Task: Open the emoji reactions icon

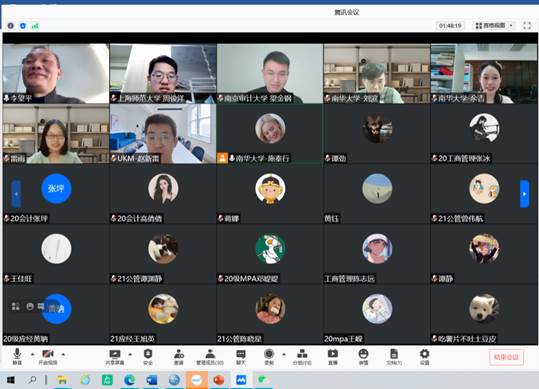Action: [x=363, y=356]
